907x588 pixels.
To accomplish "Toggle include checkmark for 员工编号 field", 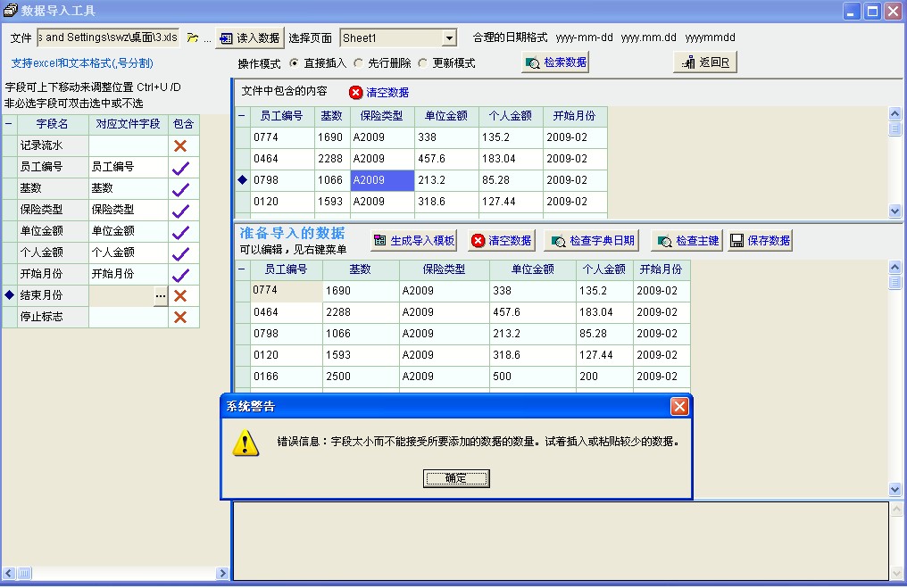I will click(x=180, y=167).
